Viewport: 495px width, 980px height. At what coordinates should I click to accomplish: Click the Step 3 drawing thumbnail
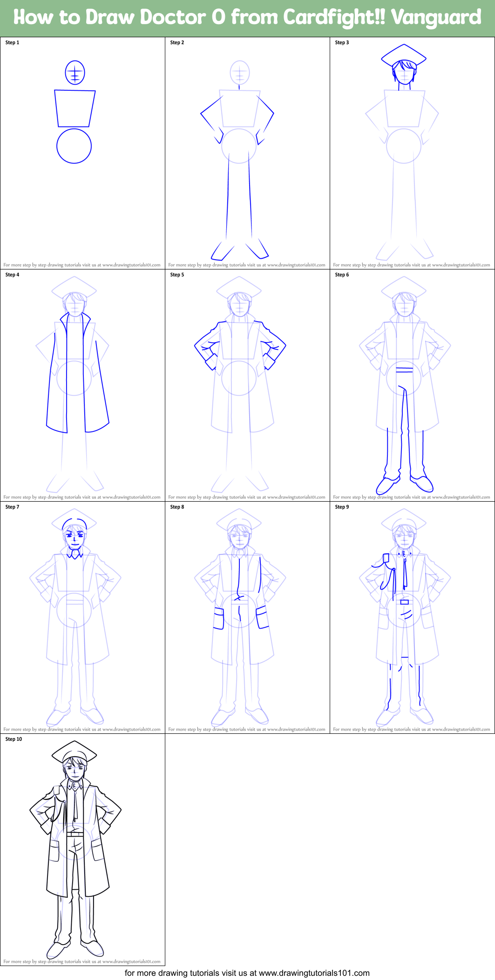pos(412,153)
